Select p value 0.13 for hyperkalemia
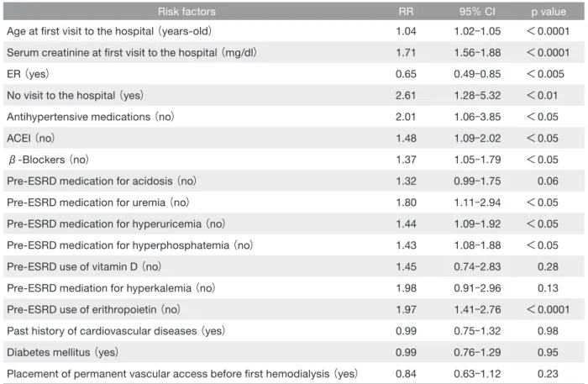The width and height of the screenshot is (588, 384). coord(548,288)
